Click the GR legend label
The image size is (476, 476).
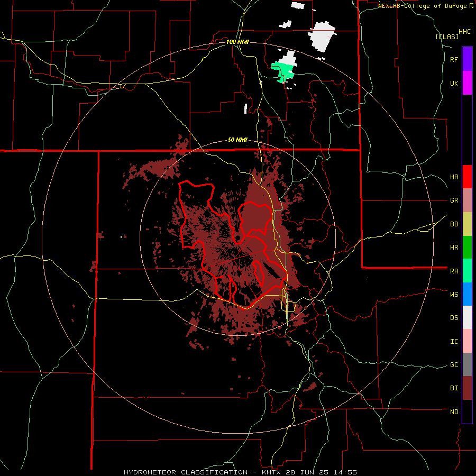point(454,200)
